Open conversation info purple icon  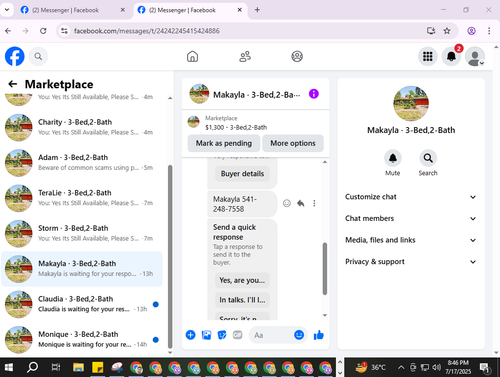pyautogui.click(x=314, y=94)
